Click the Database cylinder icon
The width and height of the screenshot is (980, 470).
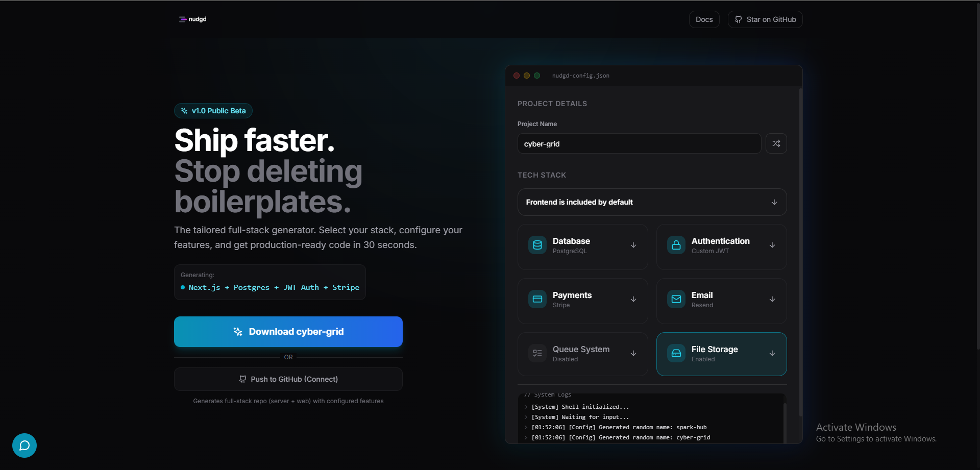537,245
